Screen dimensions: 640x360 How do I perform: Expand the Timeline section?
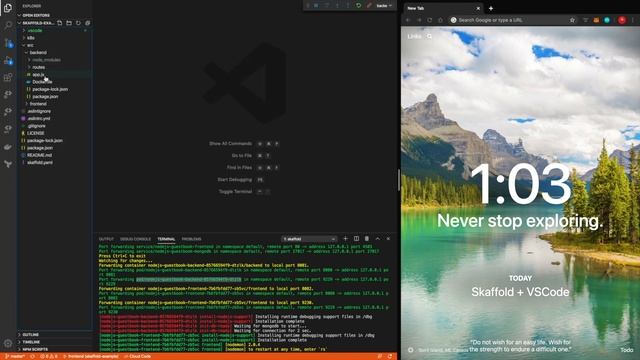pyautogui.click(x=31, y=342)
